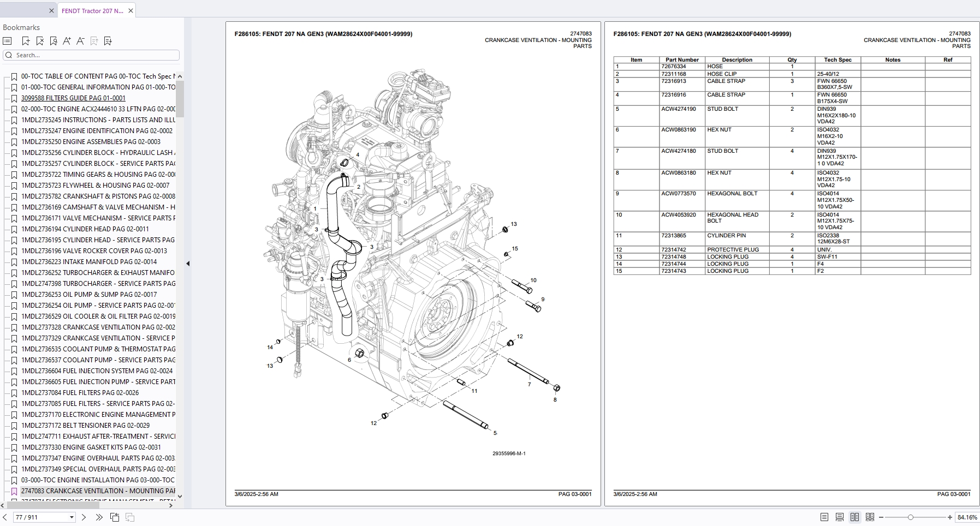980x526 pixels.
Task: Click the Find bookmark icon in the Bookmarks toolbar
Action: 53,41
